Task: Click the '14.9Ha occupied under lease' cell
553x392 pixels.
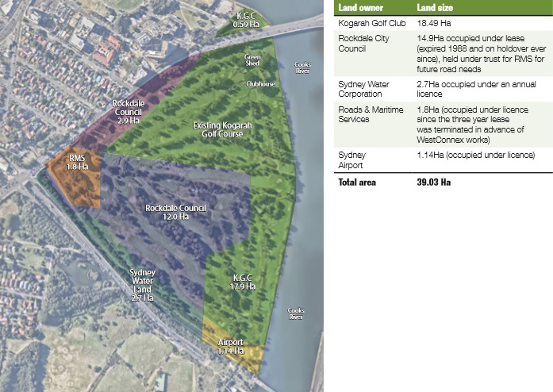Action: coord(482,54)
